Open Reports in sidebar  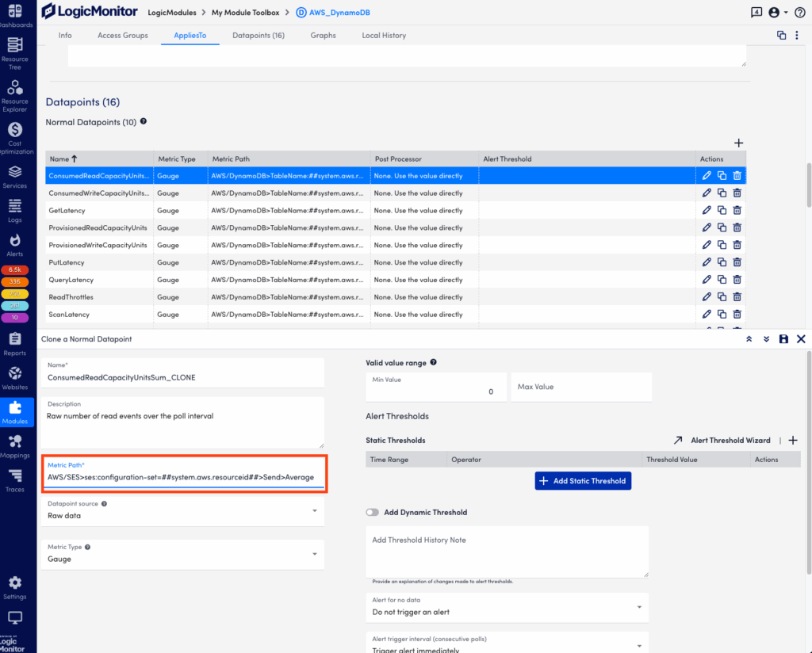pos(15,344)
